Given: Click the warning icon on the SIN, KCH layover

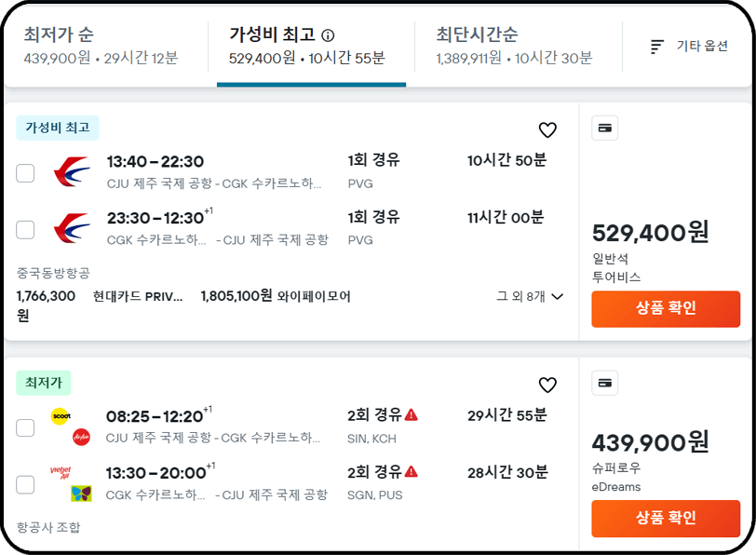Looking at the screenshot, I should (x=412, y=414).
